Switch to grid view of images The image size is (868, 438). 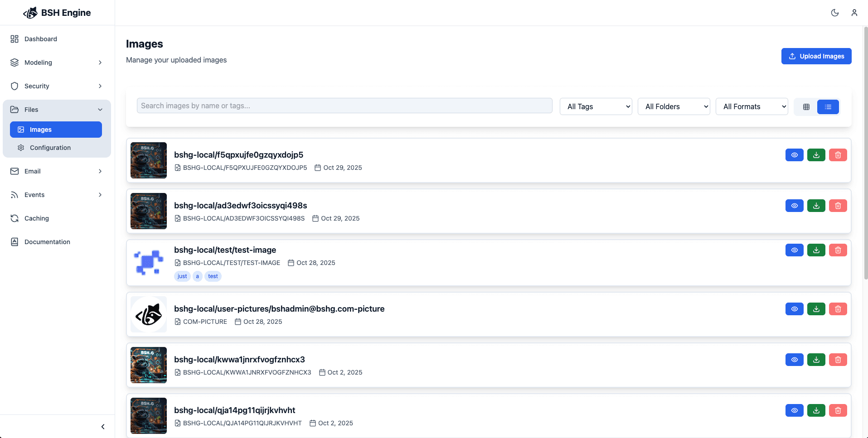pos(806,106)
